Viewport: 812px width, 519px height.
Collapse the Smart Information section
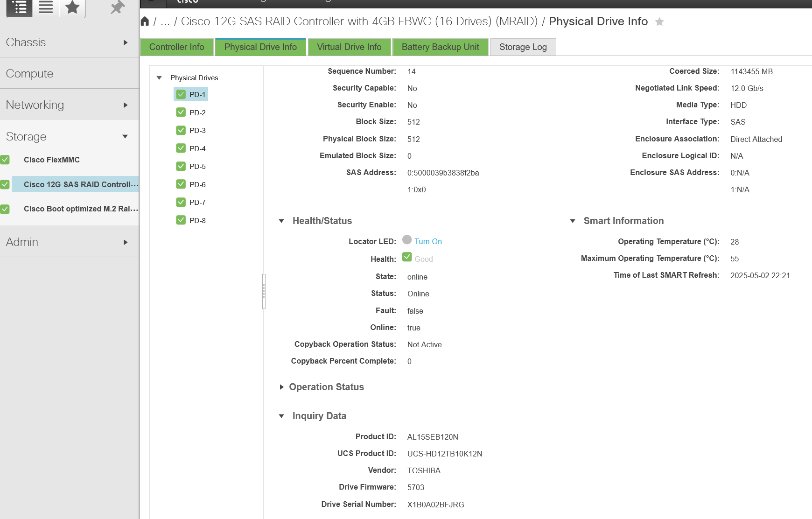pyautogui.click(x=573, y=221)
